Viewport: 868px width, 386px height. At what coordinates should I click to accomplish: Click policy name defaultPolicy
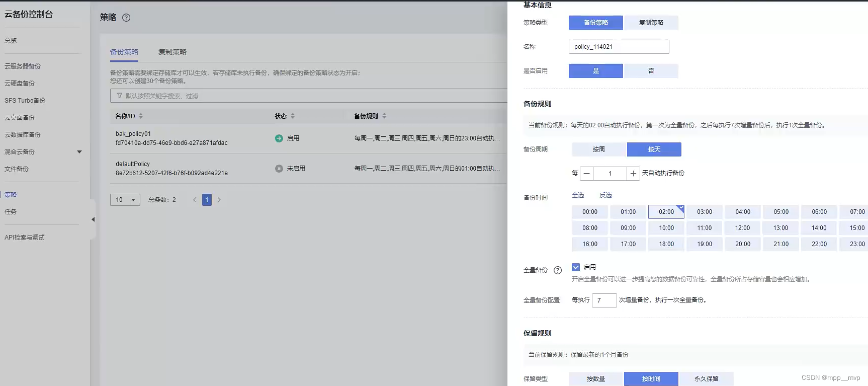133,164
